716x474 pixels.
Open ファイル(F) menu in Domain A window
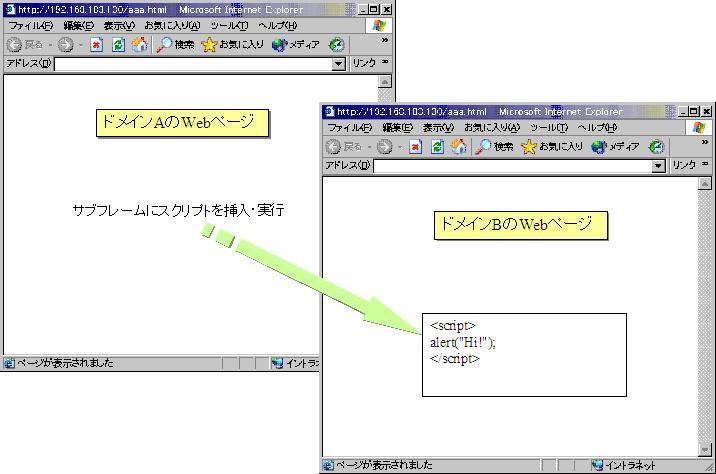[31, 26]
